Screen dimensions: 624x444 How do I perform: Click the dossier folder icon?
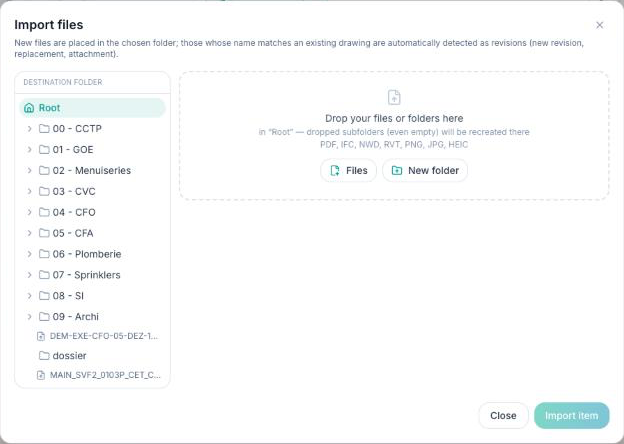44,356
